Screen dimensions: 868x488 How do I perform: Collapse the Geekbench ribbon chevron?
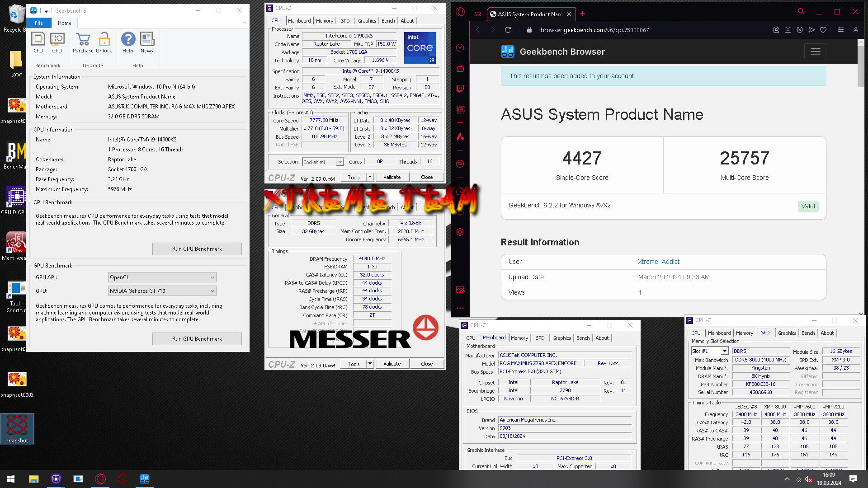click(x=245, y=23)
